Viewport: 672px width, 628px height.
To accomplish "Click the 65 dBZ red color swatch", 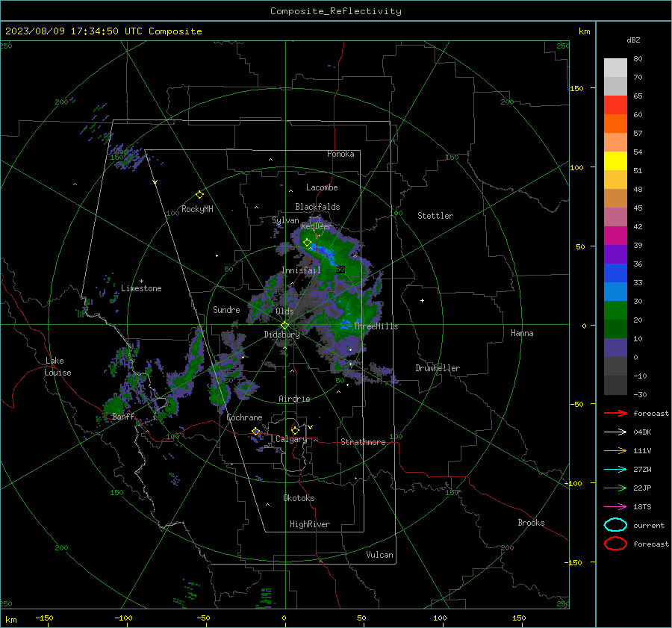I will (615, 105).
